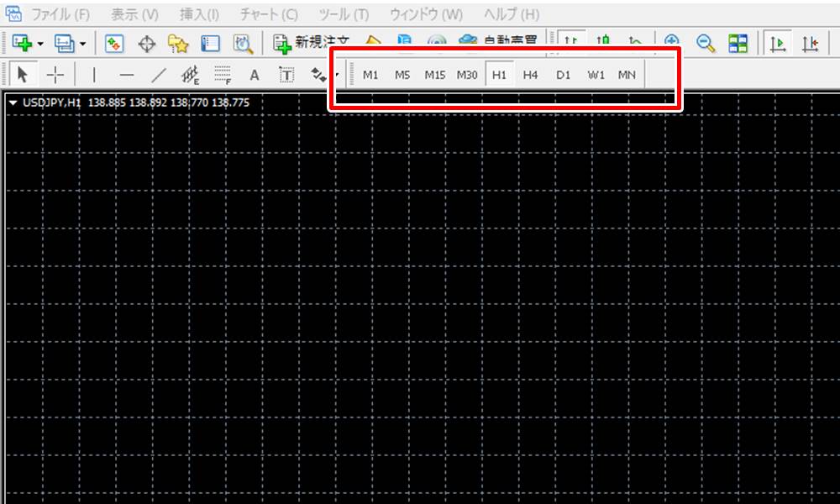Select the trendline drawing tool
Screen dimensions: 840x504
click(x=158, y=75)
